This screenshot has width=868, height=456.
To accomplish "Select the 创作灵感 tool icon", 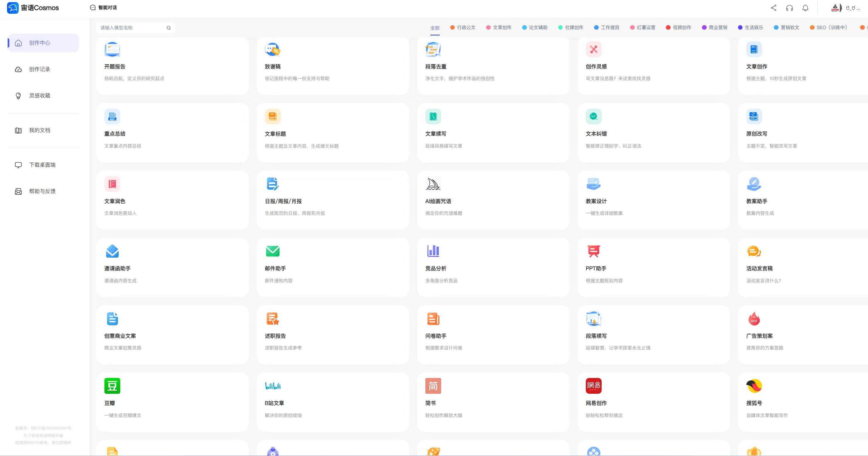I will point(593,49).
